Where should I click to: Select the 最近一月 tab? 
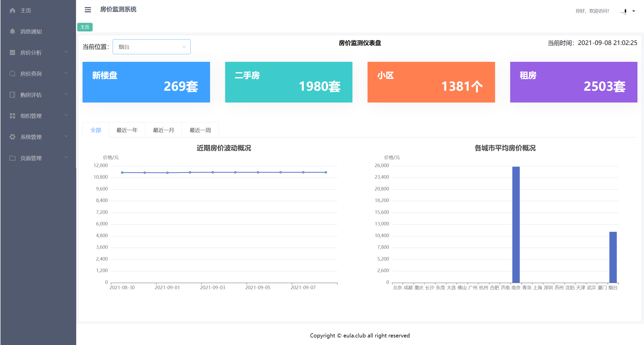(x=164, y=130)
